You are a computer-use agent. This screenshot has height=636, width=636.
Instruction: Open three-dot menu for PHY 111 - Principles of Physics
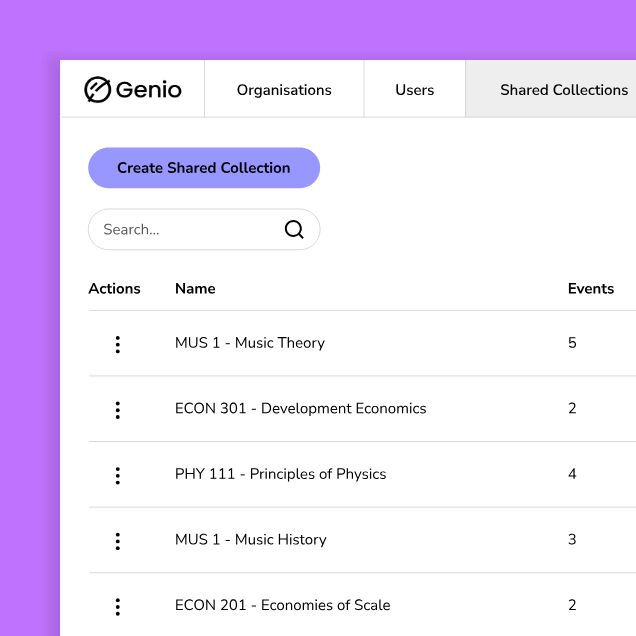coord(117,475)
